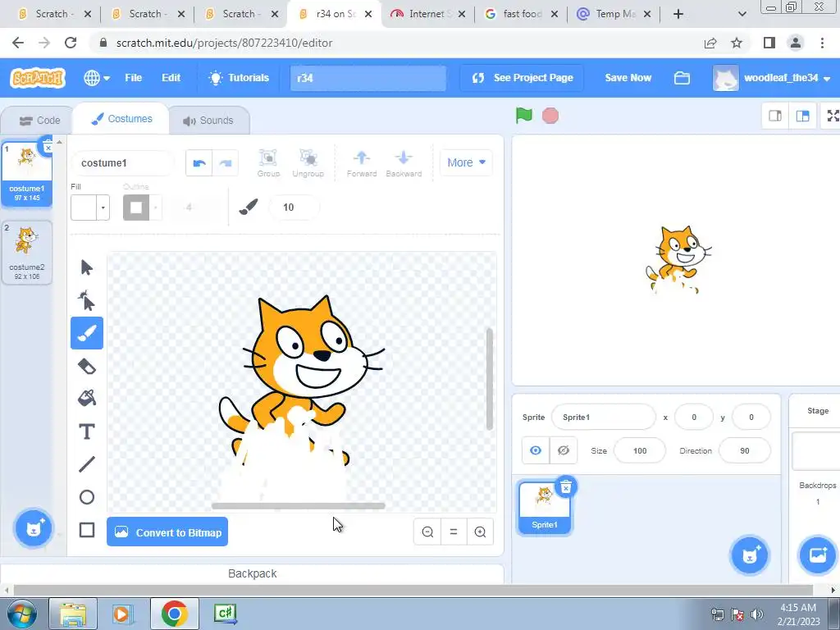The width and height of the screenshot is (840, 630).
Task: Click the Group icon
Action: click(268, 163)
